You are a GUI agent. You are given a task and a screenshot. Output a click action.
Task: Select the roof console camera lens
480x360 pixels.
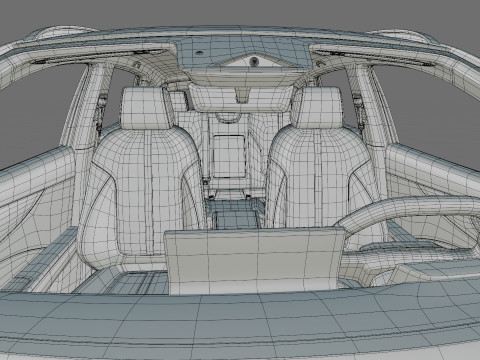pyautogui.click(x=254, y=61)
